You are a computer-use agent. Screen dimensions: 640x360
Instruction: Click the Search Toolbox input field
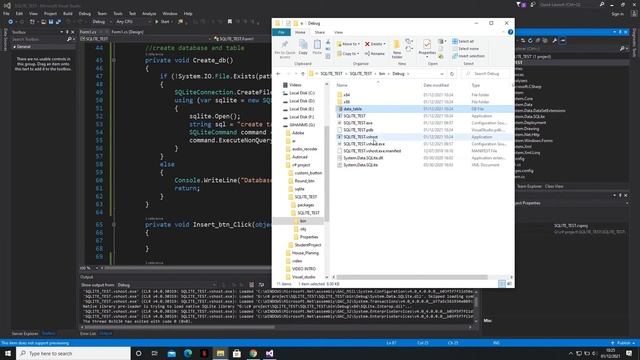(x=39, y=39)
